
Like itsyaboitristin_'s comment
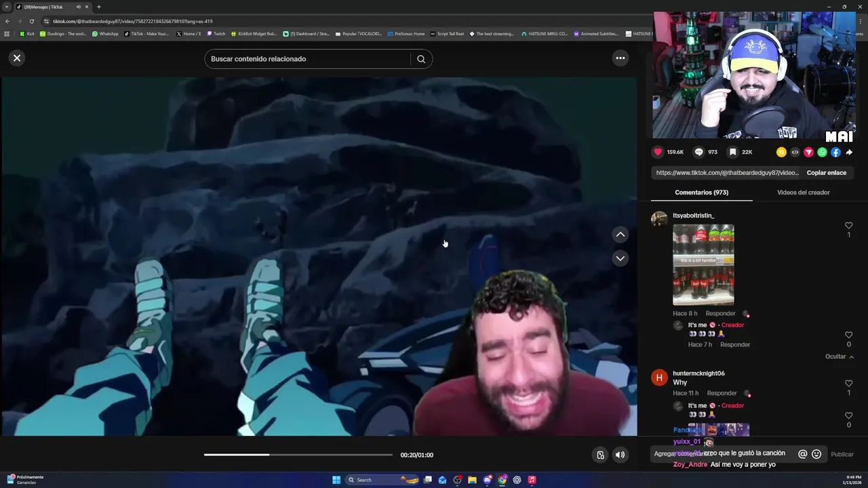[x=848, y=226]
